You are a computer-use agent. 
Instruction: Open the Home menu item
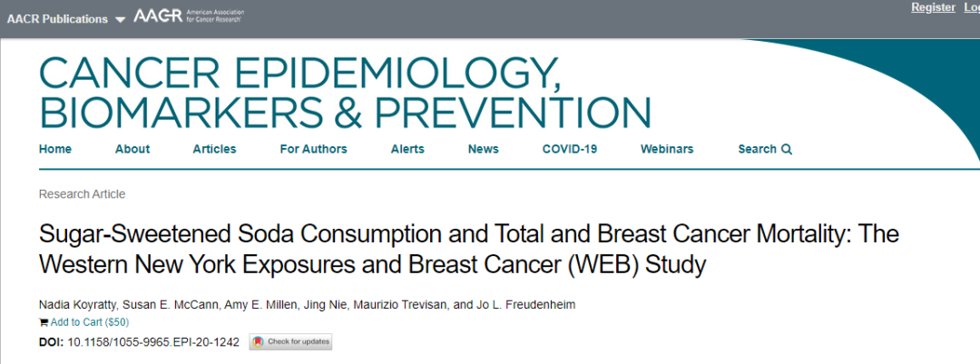[55, 149]
